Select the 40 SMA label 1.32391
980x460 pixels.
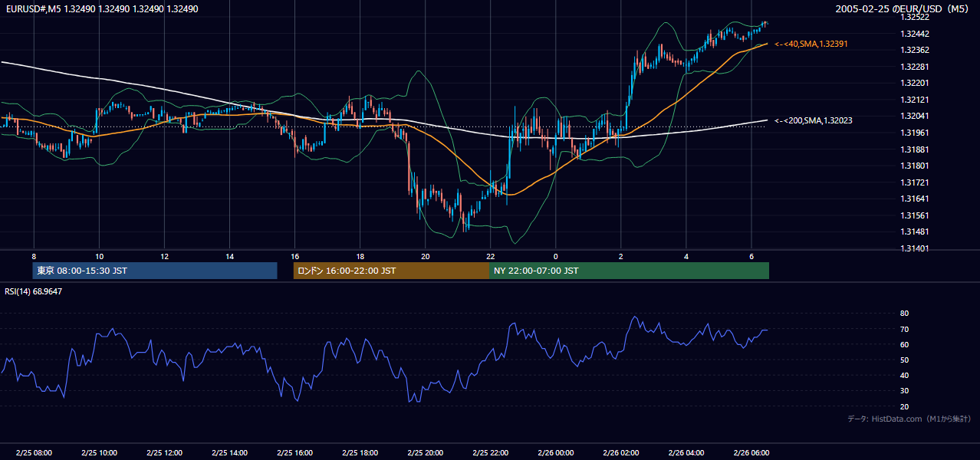tap(811, 44)
